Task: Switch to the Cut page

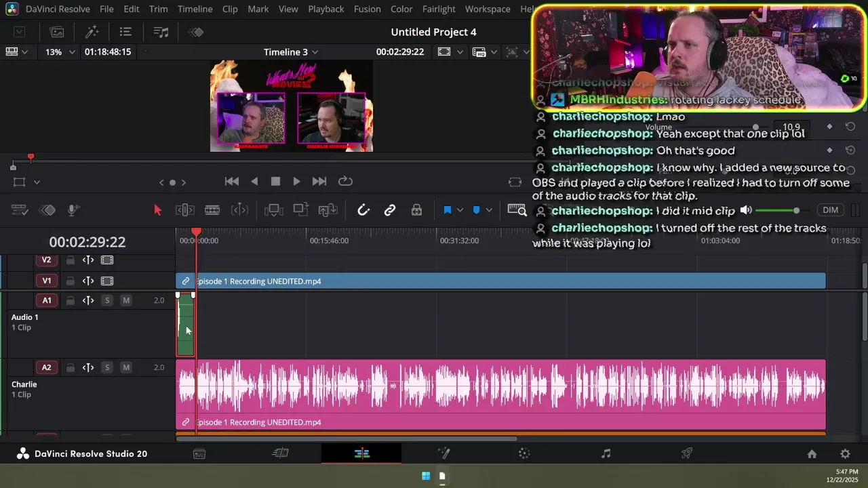Action: (x=280, y=454)
